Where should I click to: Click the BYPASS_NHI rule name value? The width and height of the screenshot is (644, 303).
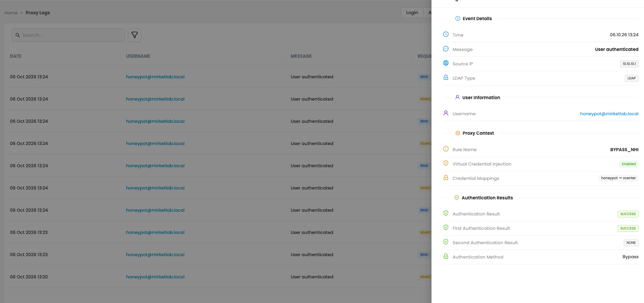coord(624,149)
